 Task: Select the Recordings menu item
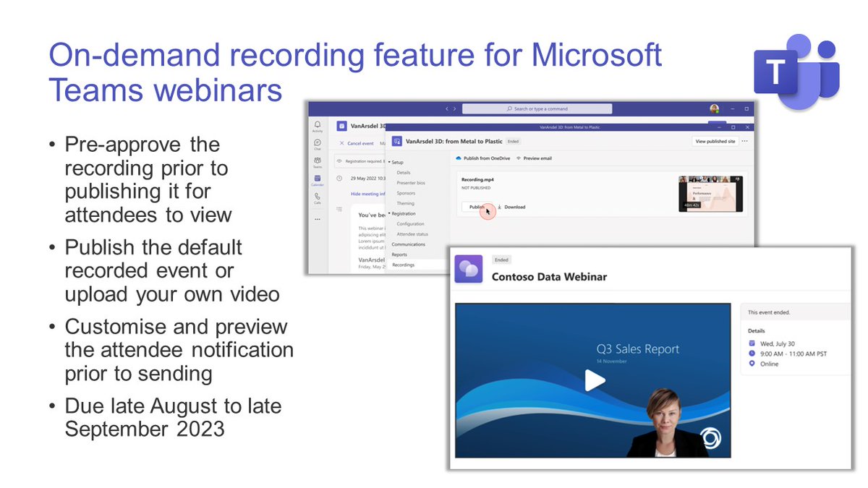(404, 265)
